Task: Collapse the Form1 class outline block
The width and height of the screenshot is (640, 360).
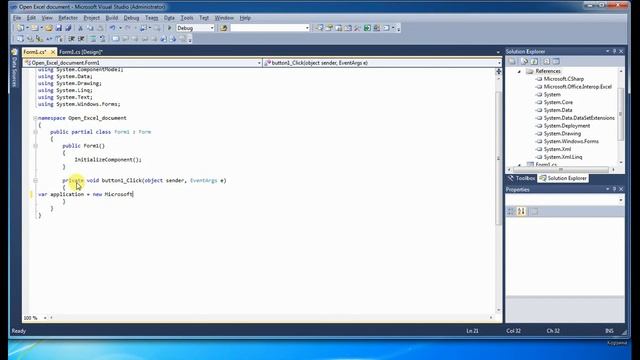Action: pos(35,132)
